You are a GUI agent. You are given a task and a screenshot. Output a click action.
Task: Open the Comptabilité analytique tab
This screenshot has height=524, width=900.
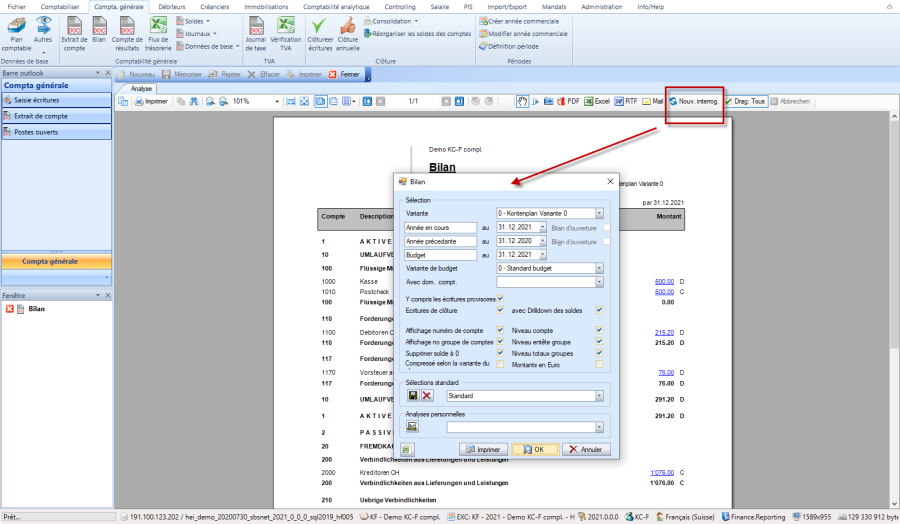[x=334, y=6]
